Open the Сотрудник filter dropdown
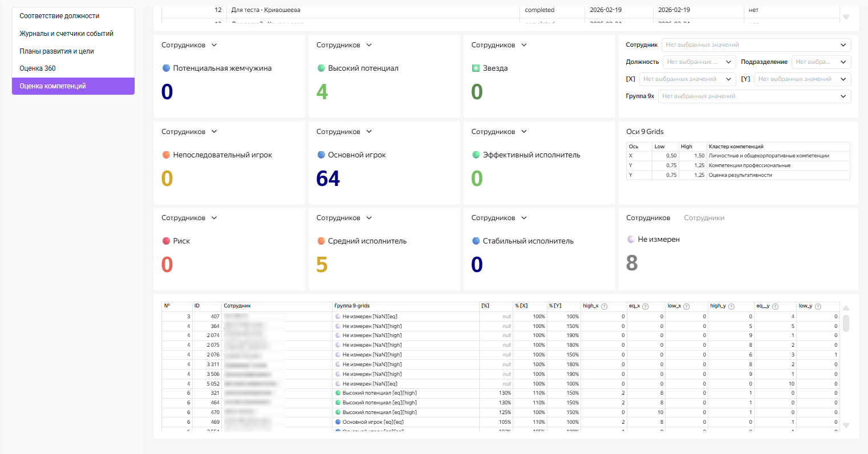This screenshot has height=454, width=868. click(x=756, y=45)
